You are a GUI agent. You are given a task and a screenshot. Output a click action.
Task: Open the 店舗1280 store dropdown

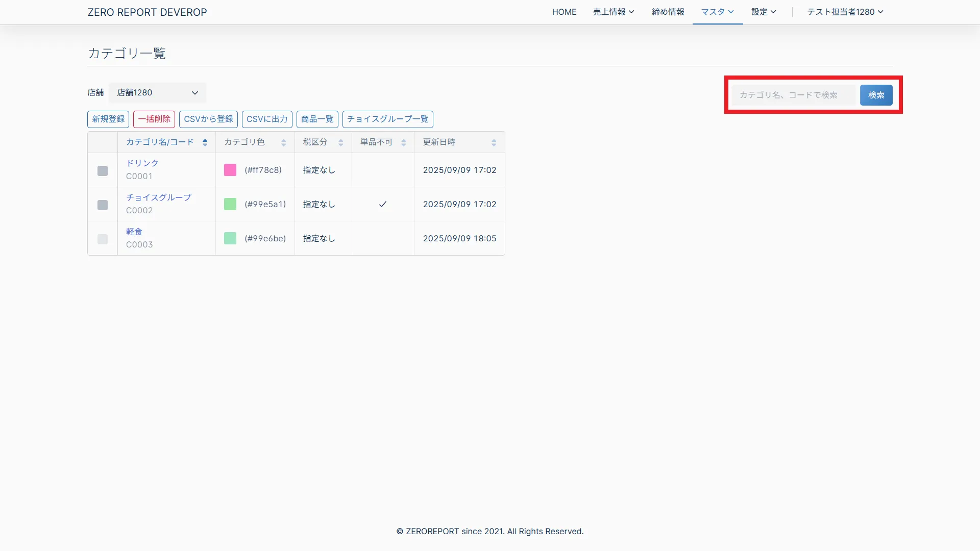(157, 93)
